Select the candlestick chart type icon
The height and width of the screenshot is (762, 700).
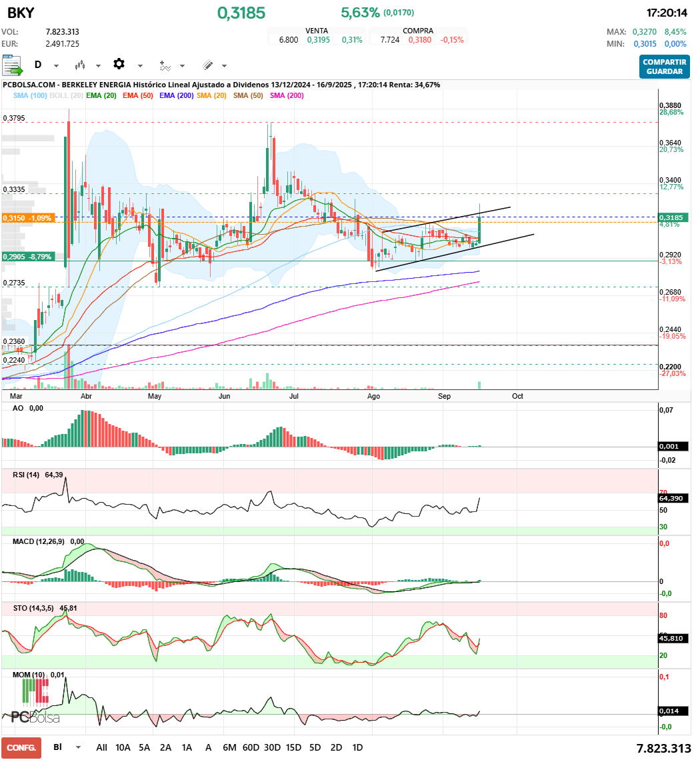click(x=80, y=65)
